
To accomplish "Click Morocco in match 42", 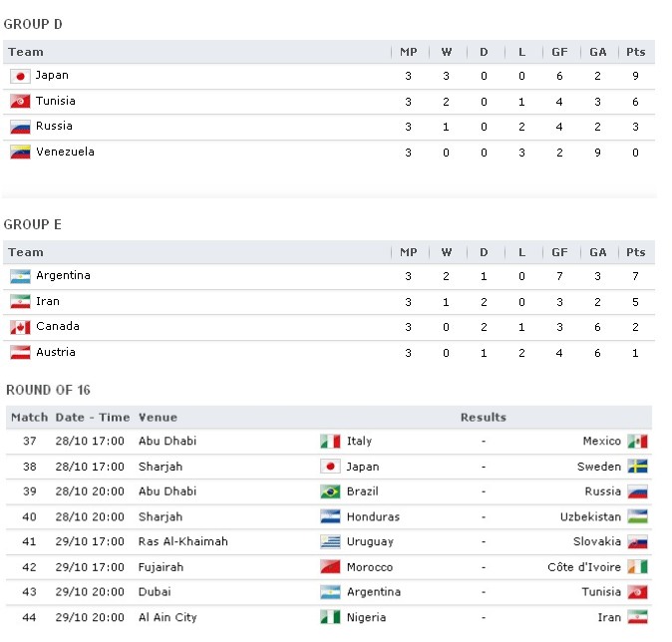I will [x=370, y=567].
